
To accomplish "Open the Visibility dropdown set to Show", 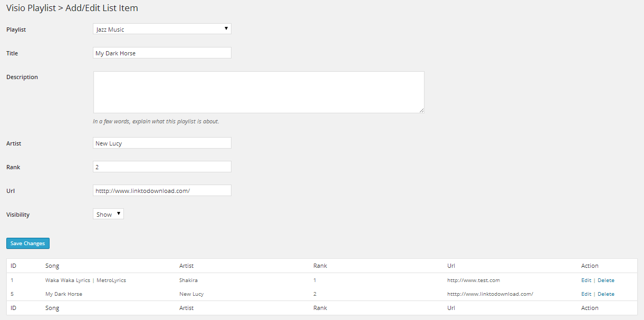I will [108, 214].
